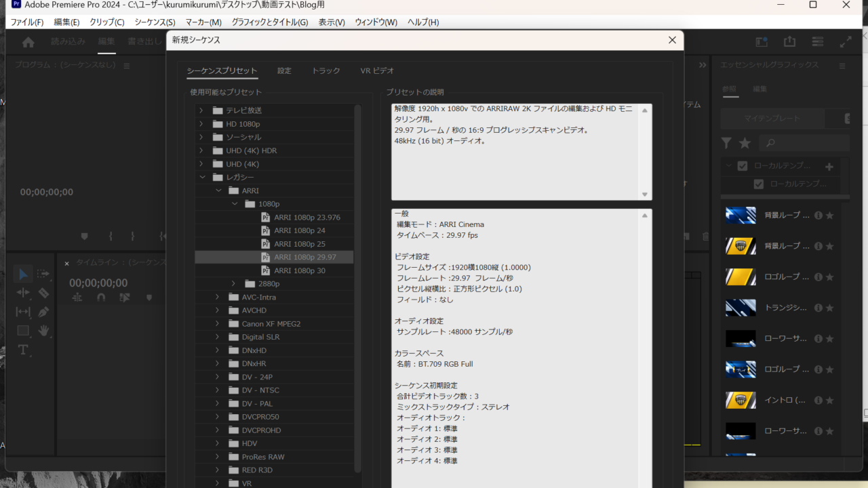Open Essential Graphics panel menu icon
This screenshot has width=868, height=488.
click(x=842, y=66)
